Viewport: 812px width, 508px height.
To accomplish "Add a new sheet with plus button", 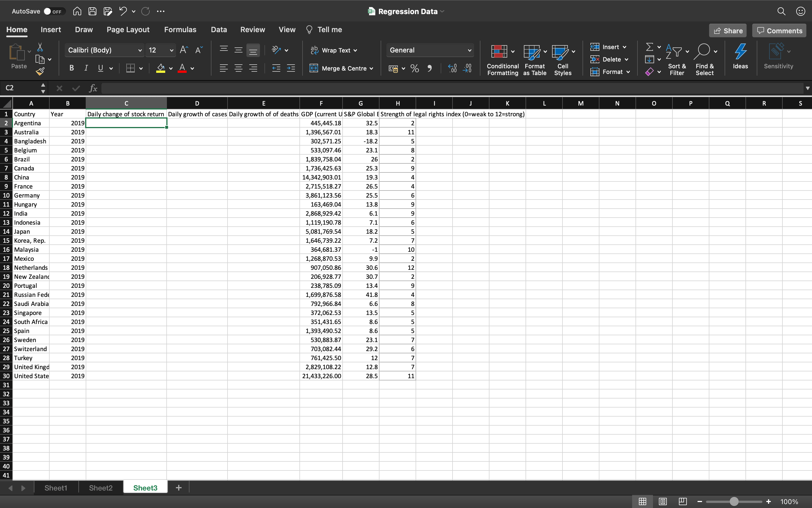I will point(178,487).
